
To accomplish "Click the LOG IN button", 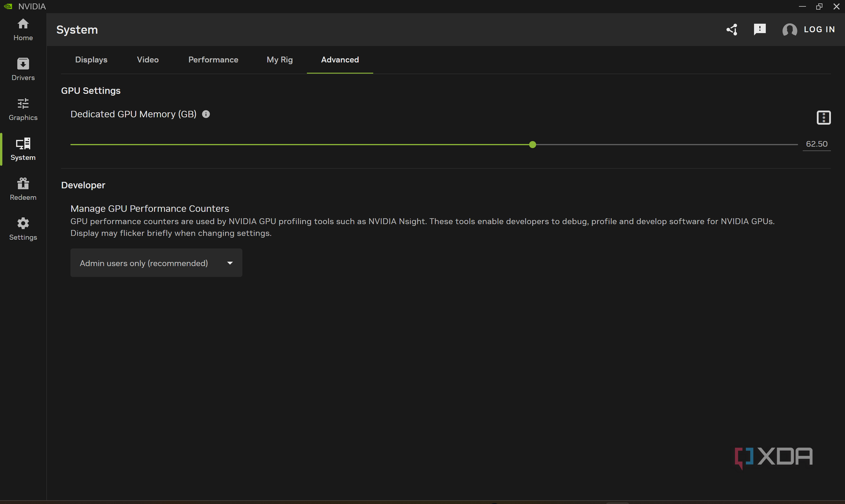I will [819, 30].
